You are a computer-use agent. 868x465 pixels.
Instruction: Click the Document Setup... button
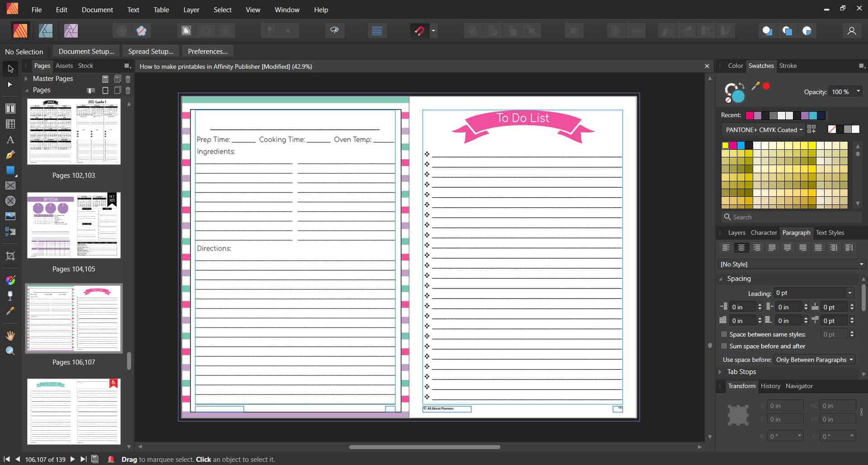tap(86, 51)
